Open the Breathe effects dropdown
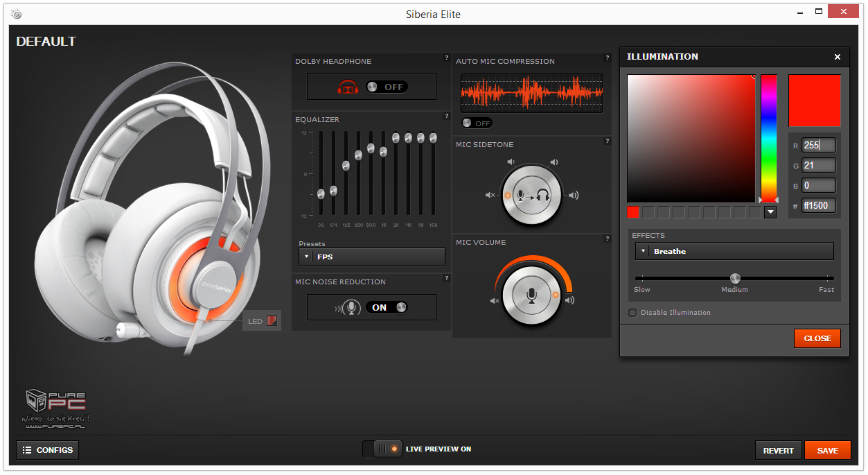 click(x=734, y=251)
